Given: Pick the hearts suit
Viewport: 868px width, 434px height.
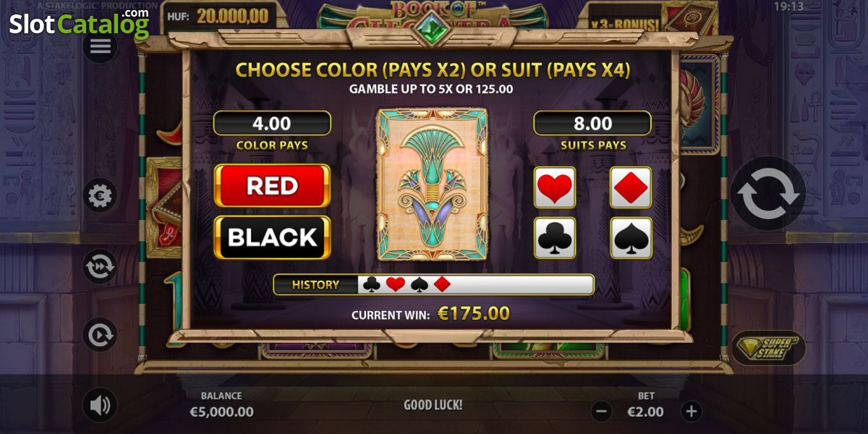Looking at the screenshot, I should pyautogui.click(x=555, y=187).
